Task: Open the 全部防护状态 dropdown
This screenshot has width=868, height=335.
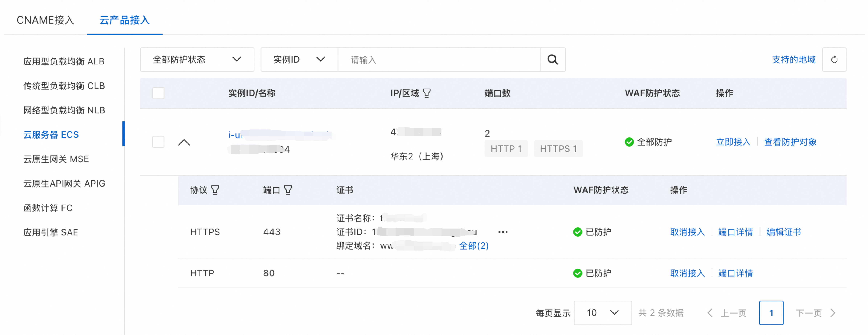Action: pyautogui.click(x=197, y=60)
